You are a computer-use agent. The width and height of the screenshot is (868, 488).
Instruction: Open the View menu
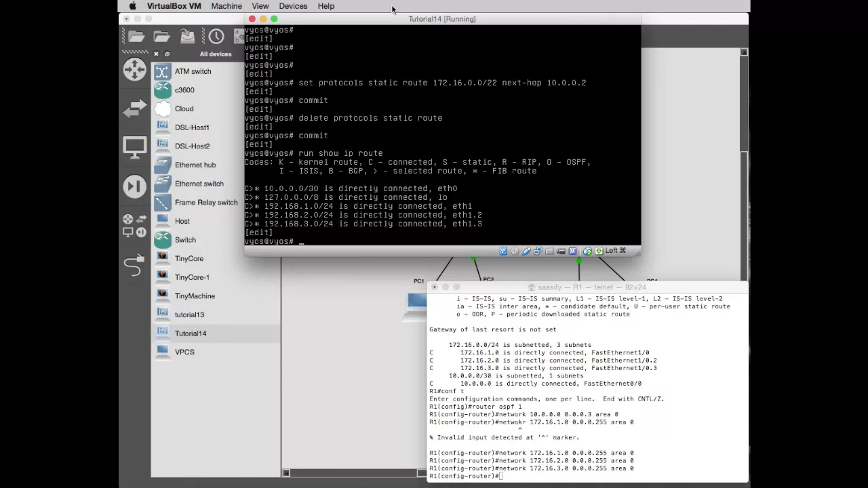[x=260, y=6]
